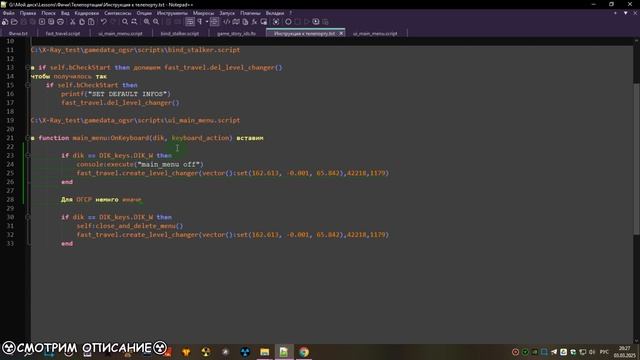Undo the last edit via toolbar icon
Viewport: 640px width, 360px height.
click(x=104, y=22)
